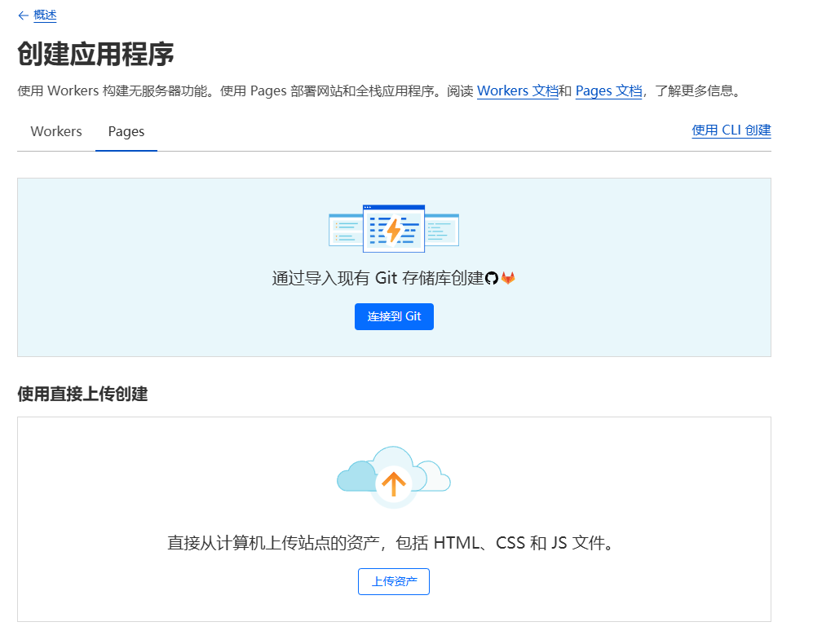Click the 使用 CLI 创建 link
The image size is (813, 644).
731,130
